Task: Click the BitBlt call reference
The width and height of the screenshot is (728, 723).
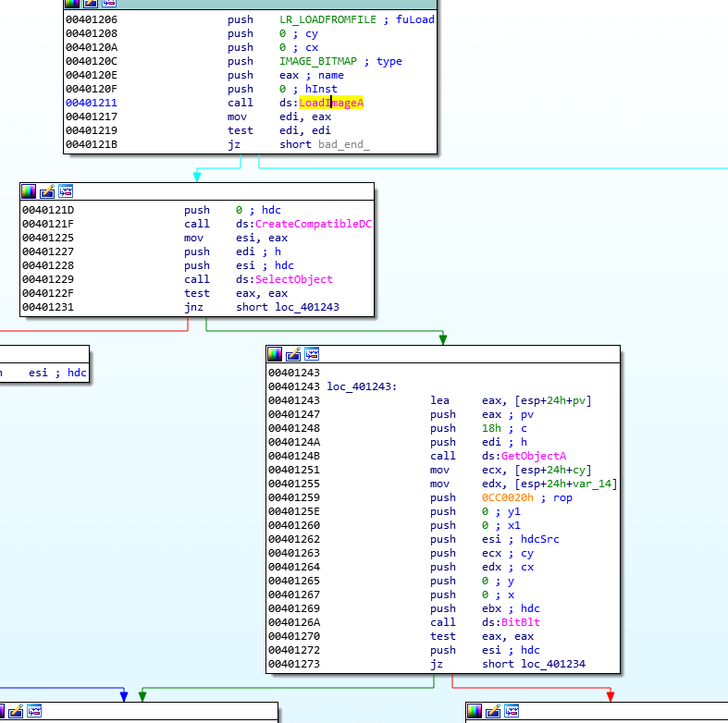Action: pyautogui.click(x=521, y=622)
